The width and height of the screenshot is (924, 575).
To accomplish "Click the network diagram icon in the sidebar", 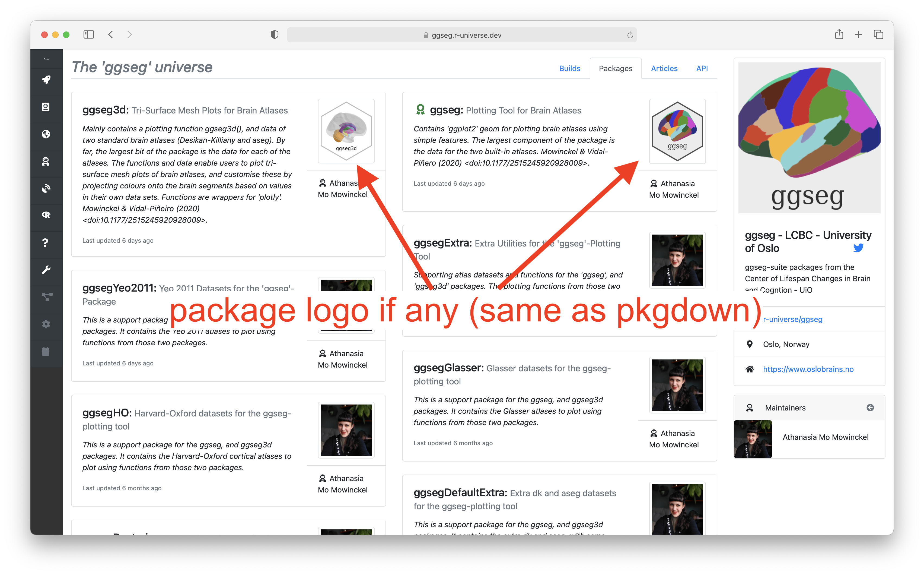I will (x=47, y=297).
